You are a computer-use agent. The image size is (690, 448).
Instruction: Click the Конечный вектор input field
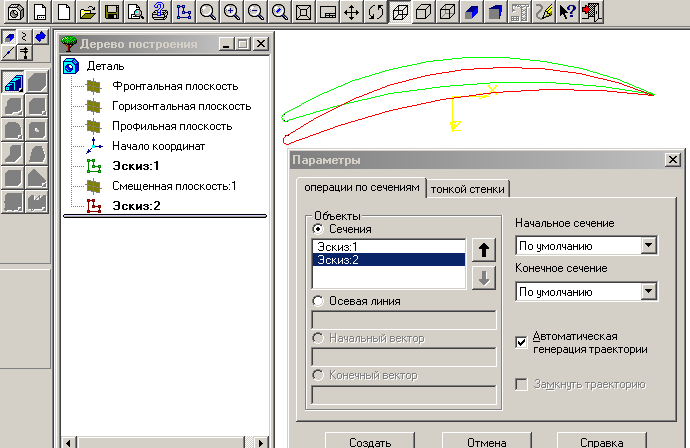coord(404,394)
